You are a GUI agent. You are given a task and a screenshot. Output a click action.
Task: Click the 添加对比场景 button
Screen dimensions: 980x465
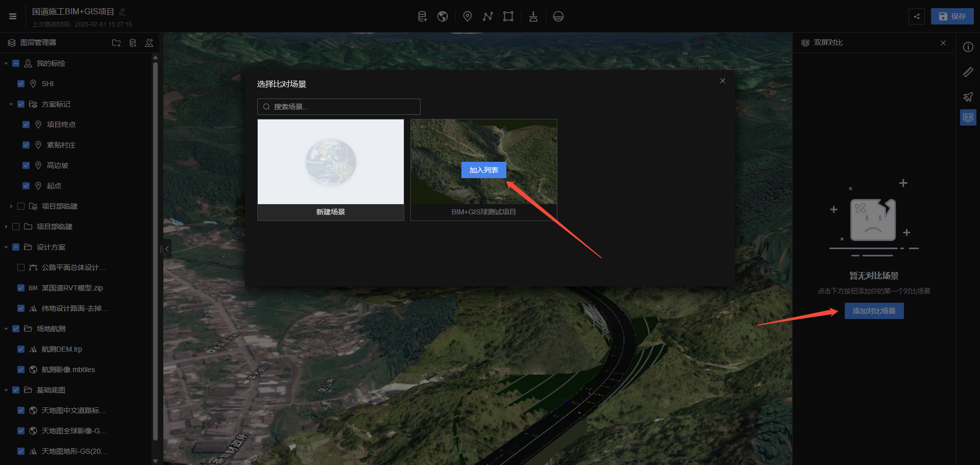[x=874, y=311]
